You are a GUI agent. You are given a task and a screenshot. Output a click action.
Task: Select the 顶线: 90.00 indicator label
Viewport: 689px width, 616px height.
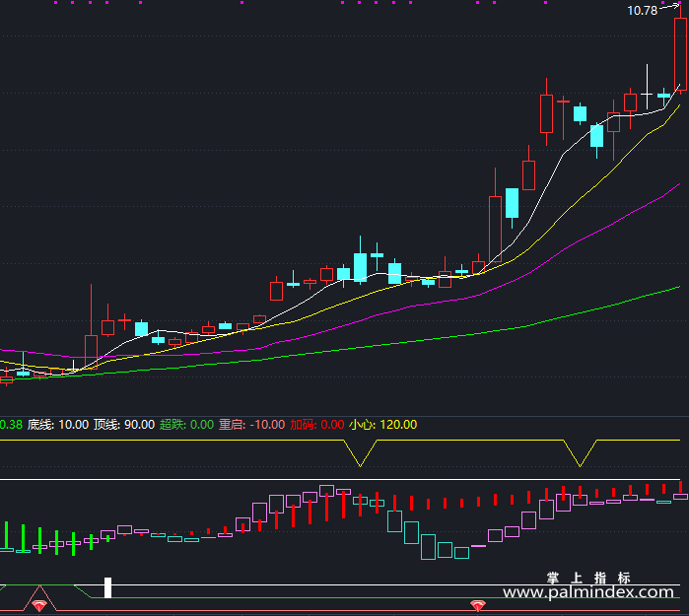coord(124,425)
